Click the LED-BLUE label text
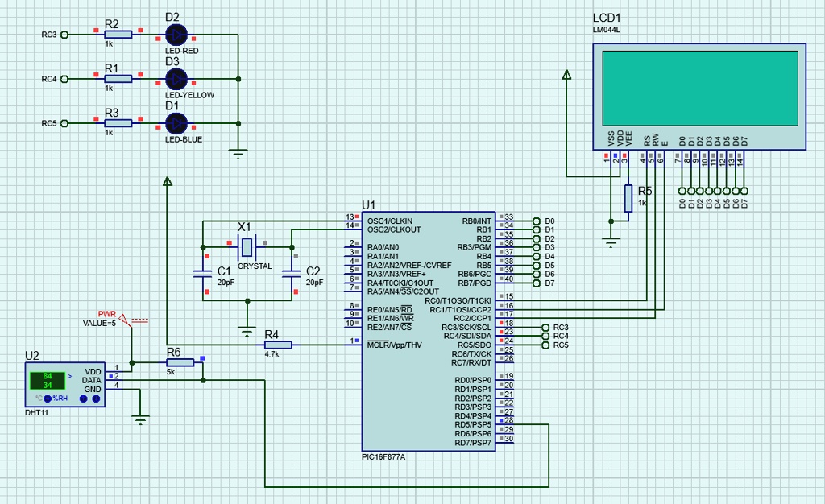This screenshot has width=825, height=504. [x=184, y=140]
